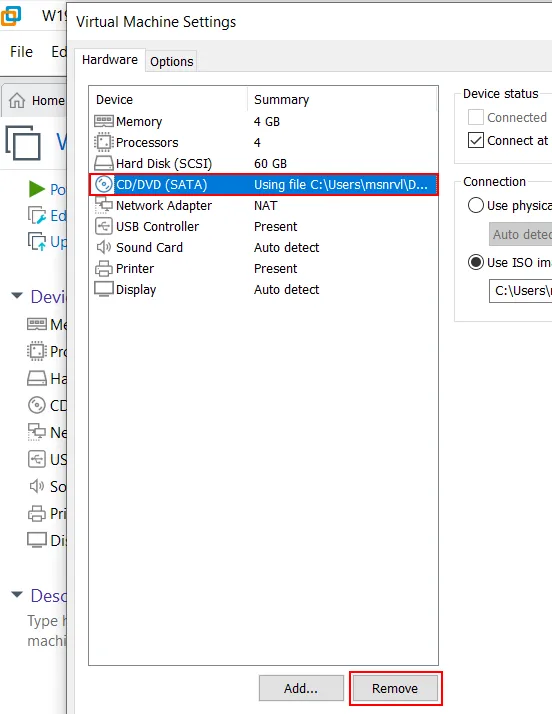Select the USB Controller icon
Image resolution: width=552 pixels, height=714 pixels.
(104, 226)
